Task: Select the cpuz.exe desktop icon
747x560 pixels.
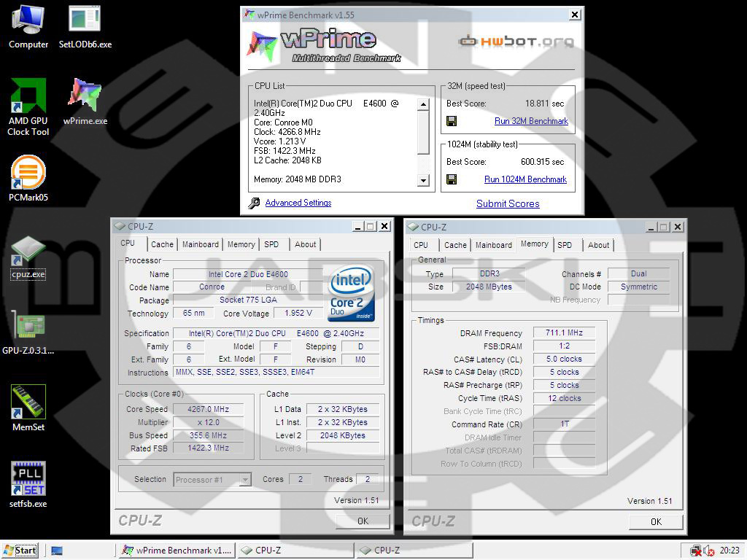Action: pyautogui.click(x=28, y=257)
